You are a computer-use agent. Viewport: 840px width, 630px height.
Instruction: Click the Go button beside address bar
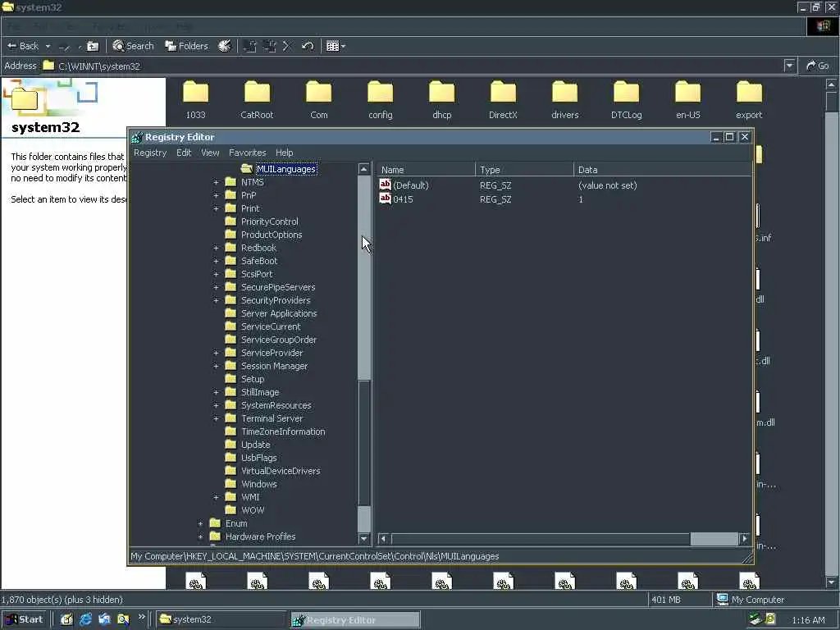point(818,66)
